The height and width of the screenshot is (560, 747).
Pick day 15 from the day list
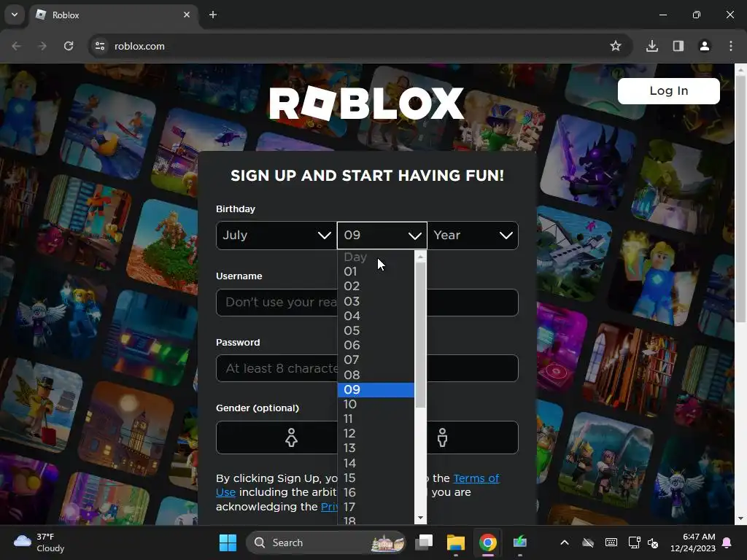coord(376,478)
